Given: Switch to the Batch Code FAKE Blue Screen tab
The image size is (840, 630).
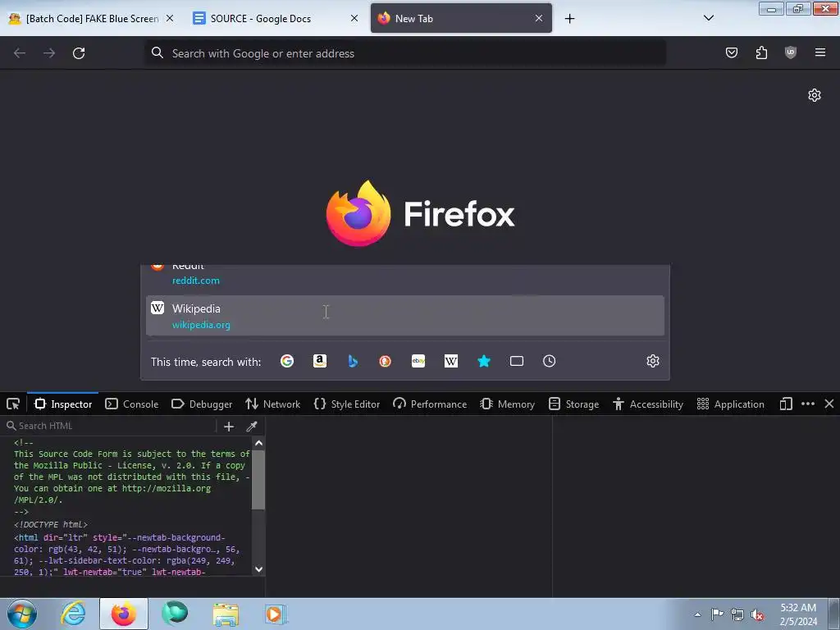Looking at the screenshot, I should tap(91, 18).
